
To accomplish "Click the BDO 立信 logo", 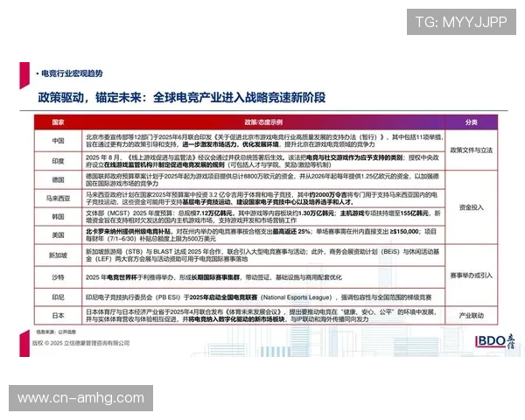I will click(x=495, y=341).
